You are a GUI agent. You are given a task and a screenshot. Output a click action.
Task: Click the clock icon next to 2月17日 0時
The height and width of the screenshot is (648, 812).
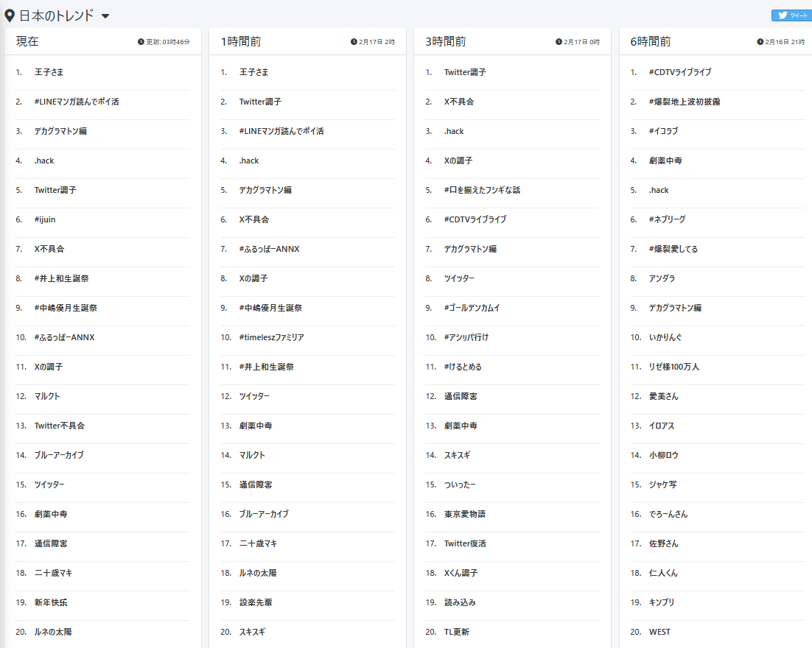pos(559,42)
